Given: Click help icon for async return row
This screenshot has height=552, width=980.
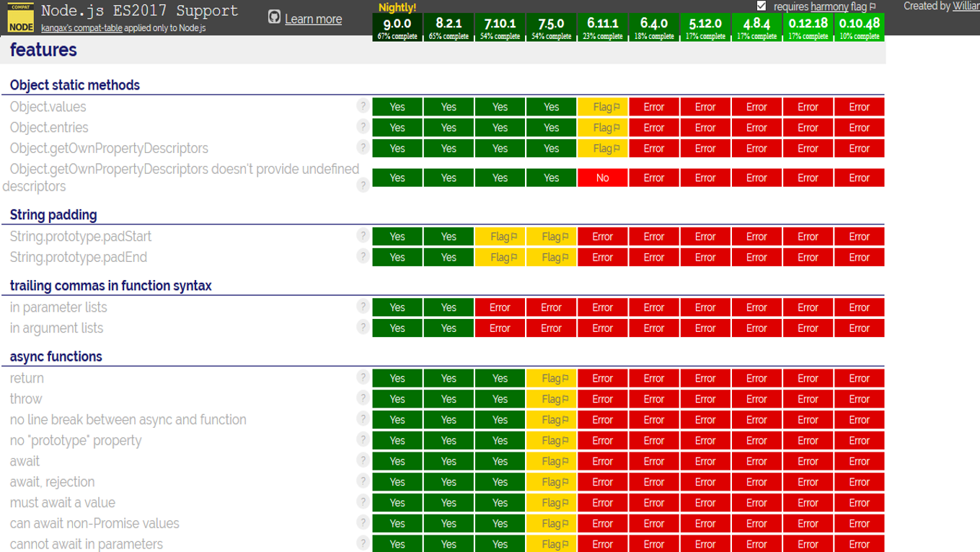Looking at the screenshot, I should (x=363, y=377).
